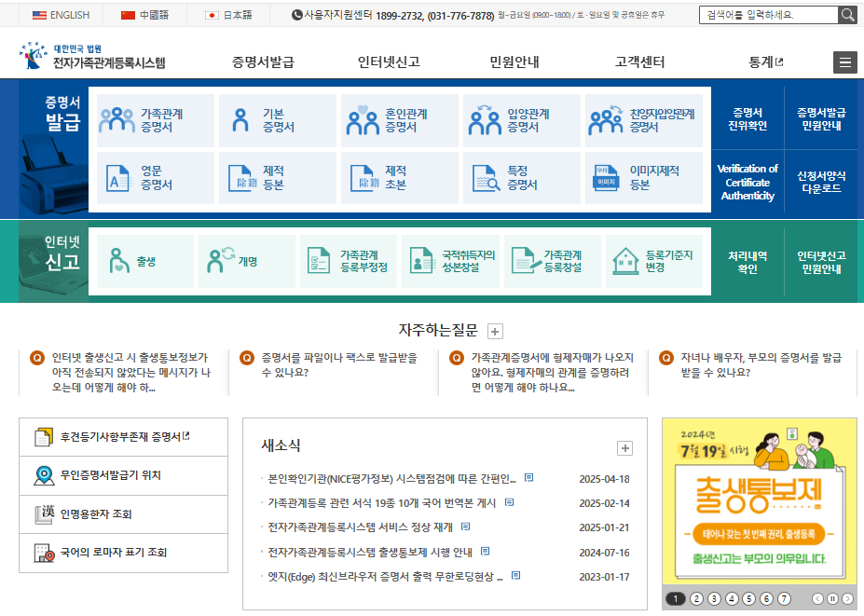Screen dimensions: 864x616
Task: Switch language to 日本語
Action: click(x=228, y=15)
